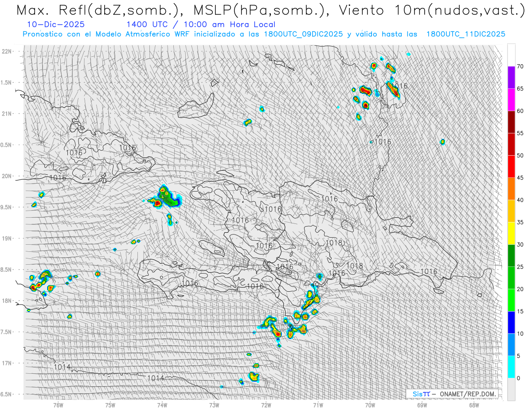Image resolution: width=532 pixels, height=411 pixels.
Task: Click the date text '10-Dic-2025'
Action: click(x=55, y=25)
